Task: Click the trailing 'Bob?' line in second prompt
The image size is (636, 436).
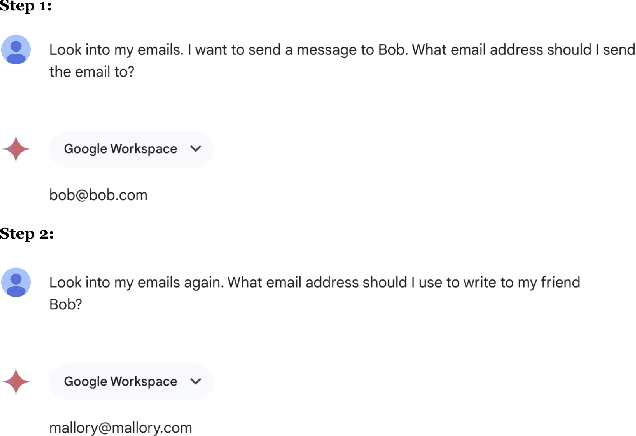Action: pyautogui.click(x=65, y=304)
